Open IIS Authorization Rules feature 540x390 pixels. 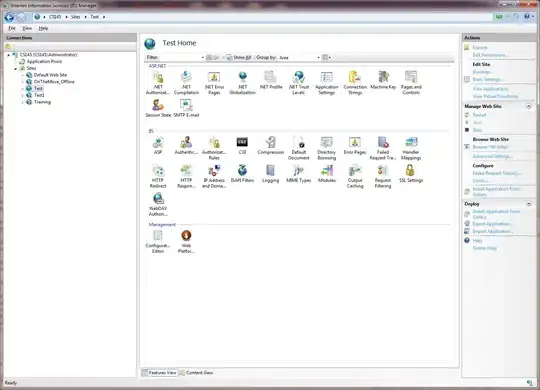pyautogui.click(x=214, y=148)
